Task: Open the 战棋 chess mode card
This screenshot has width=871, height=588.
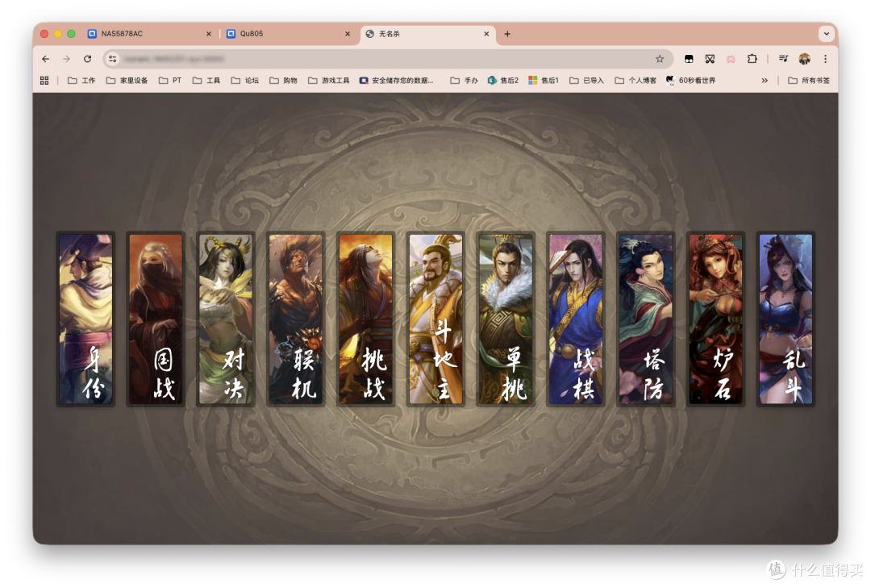Action: (576, 319)
